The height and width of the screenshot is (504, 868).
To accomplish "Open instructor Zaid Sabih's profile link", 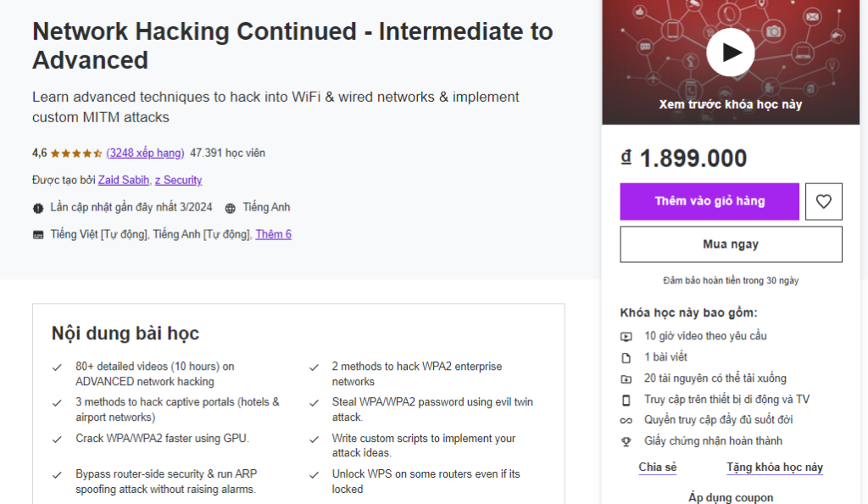I will 124,180.
